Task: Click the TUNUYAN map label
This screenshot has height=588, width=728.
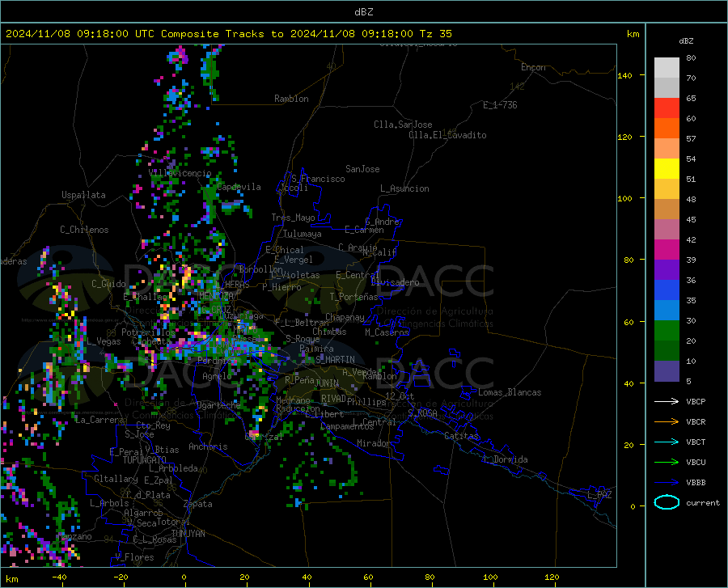Action: [x=188, y=534]
